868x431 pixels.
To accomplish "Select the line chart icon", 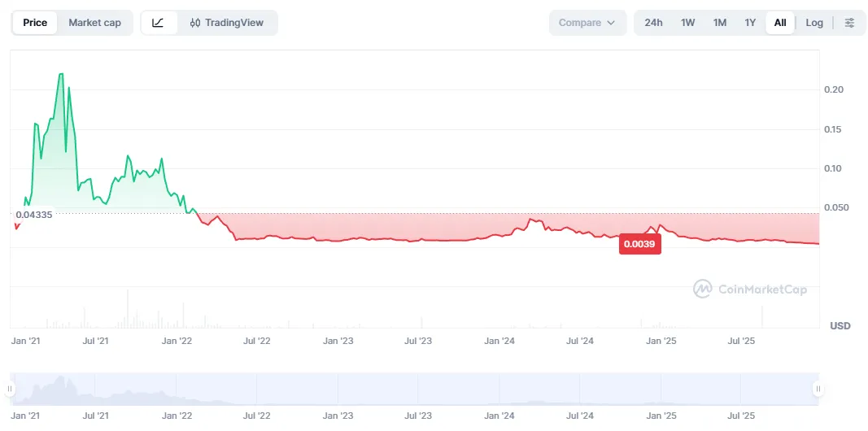I will point(159,23).
